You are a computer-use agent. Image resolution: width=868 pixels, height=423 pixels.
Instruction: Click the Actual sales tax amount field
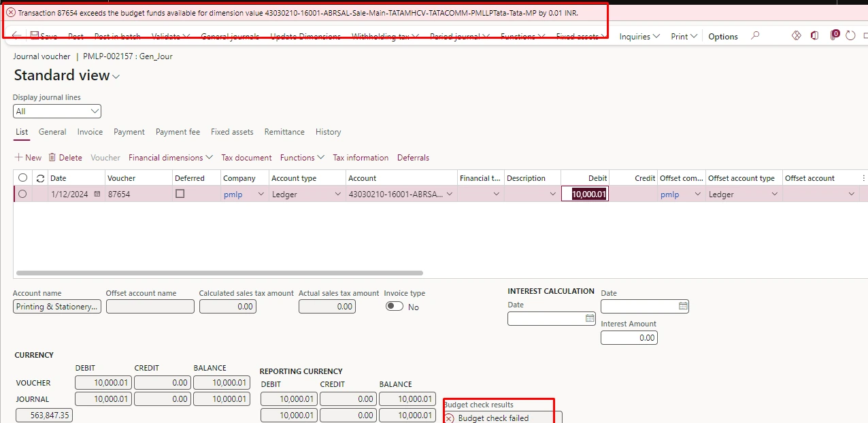tap(327, 307)
